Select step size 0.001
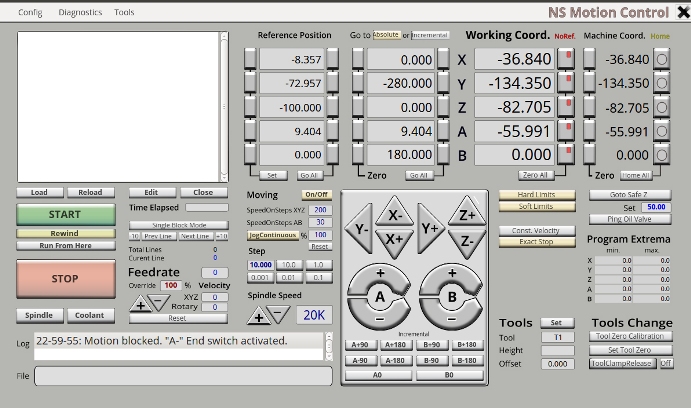 (x=261, y=278)
